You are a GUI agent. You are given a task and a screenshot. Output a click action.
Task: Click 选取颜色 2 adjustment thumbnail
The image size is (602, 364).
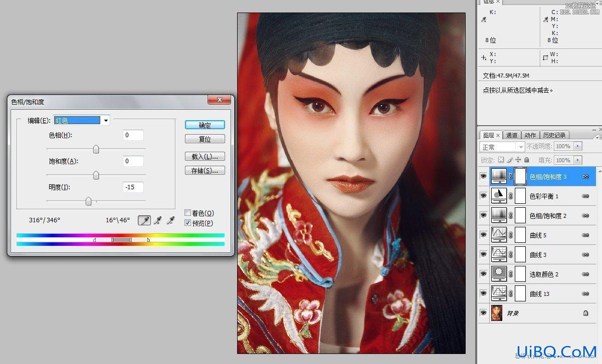tap(498, 274)
